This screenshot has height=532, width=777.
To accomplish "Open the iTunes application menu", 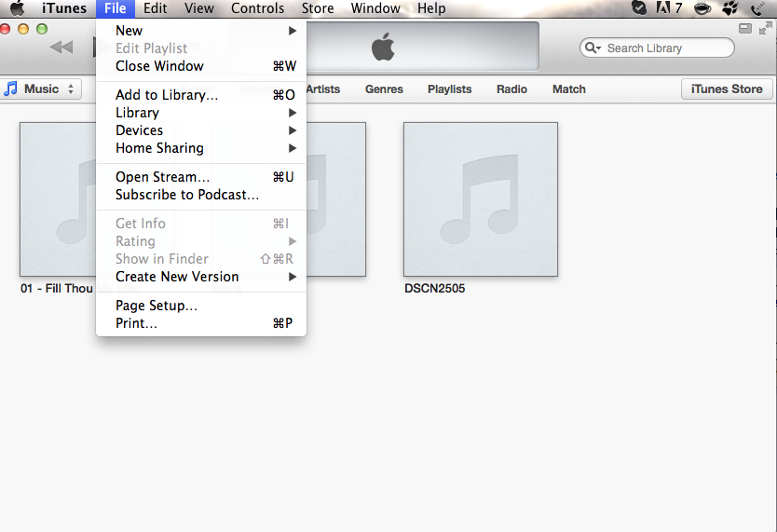I will click(64, 8).
